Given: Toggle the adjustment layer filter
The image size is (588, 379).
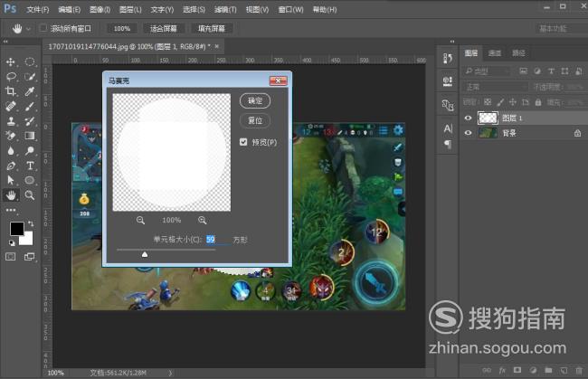Looking at the screenshot, I should (537, 71).
